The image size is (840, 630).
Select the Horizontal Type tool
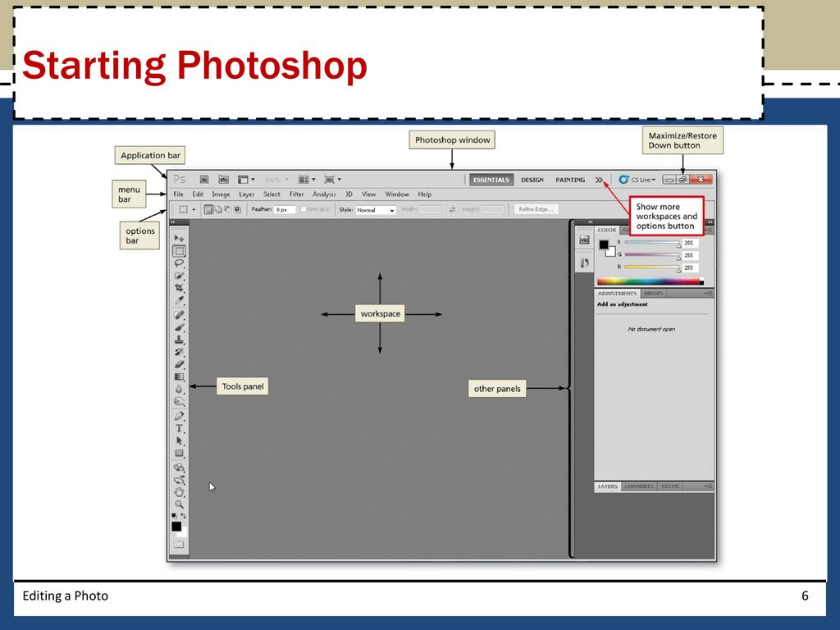[x=179, y=428]
